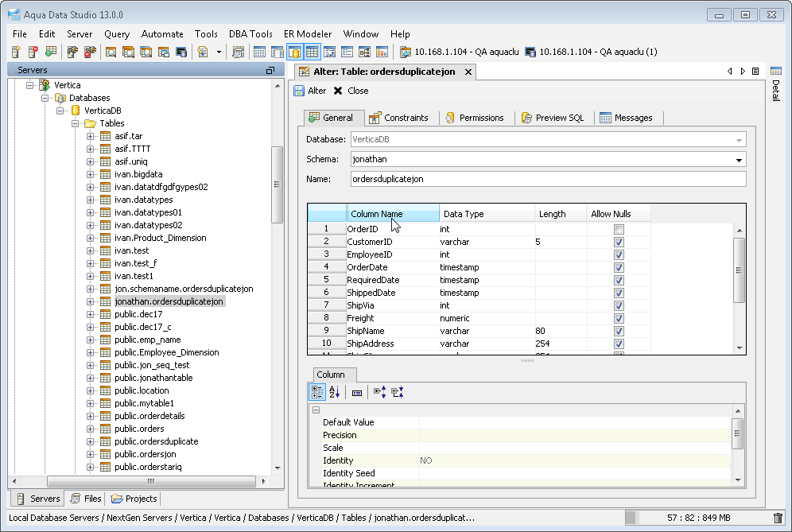Toggle Allow Nulls checkbox for ShippedDate

[619, 293]
